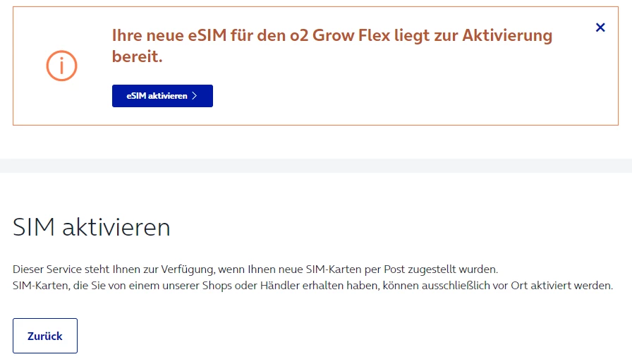Click the word 'Shops' in the description
Screen dimensions: 632x364
[217, 286]
